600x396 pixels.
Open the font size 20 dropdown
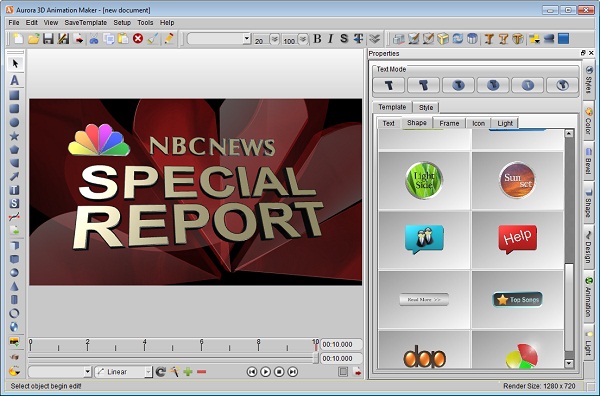274,39
